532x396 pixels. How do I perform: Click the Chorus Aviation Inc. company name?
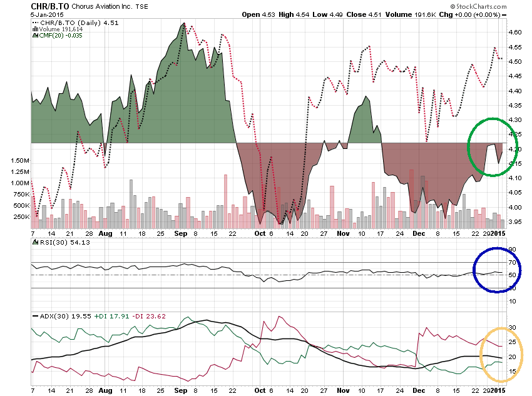[102, 6]
